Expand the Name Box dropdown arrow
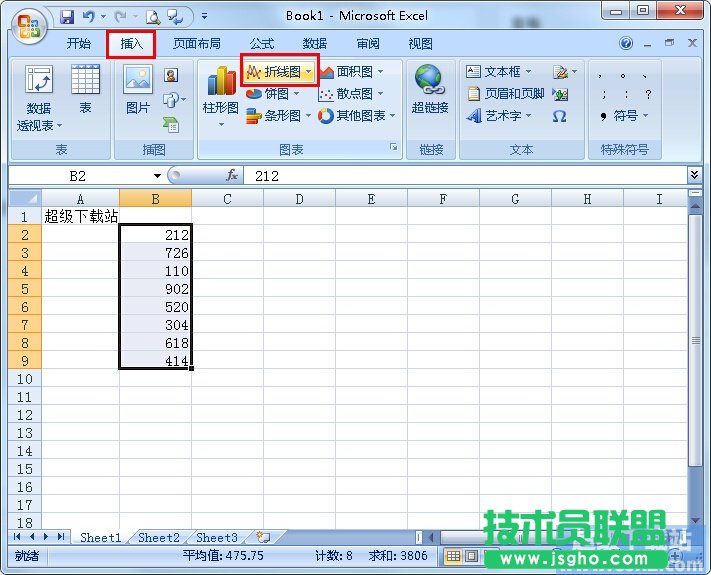This screenshot has width=711, height=575. click(x=155, y=176)
